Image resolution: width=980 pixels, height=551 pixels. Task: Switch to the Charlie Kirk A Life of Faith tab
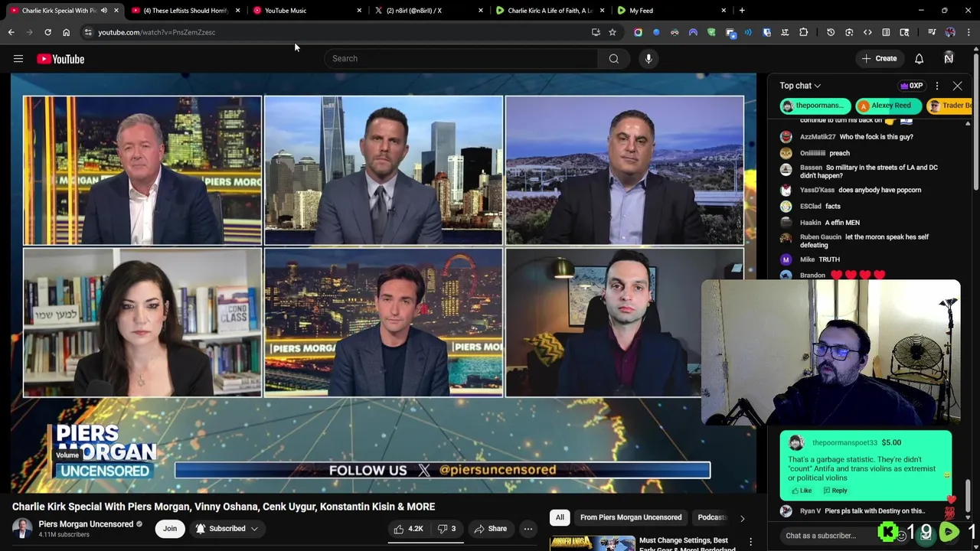coord(550,11)
